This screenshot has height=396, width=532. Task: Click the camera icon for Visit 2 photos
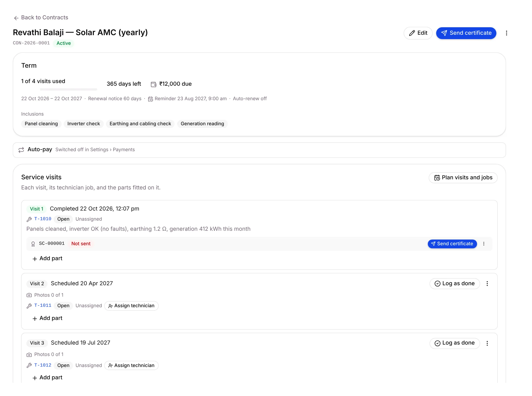(x=29, y=295)
